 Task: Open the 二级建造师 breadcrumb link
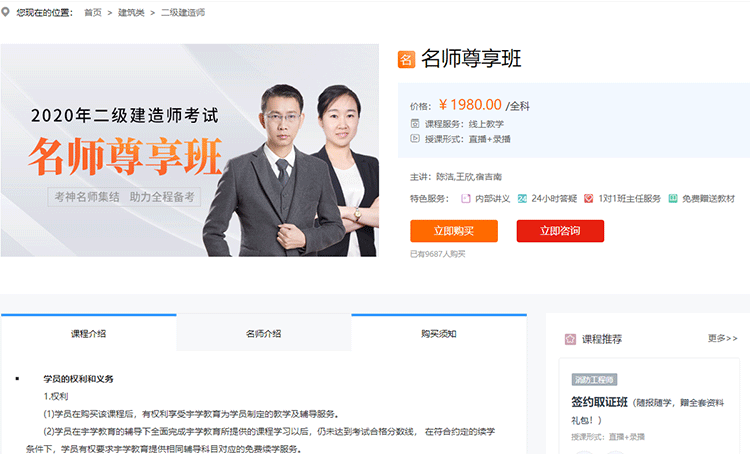click(183, 12)
